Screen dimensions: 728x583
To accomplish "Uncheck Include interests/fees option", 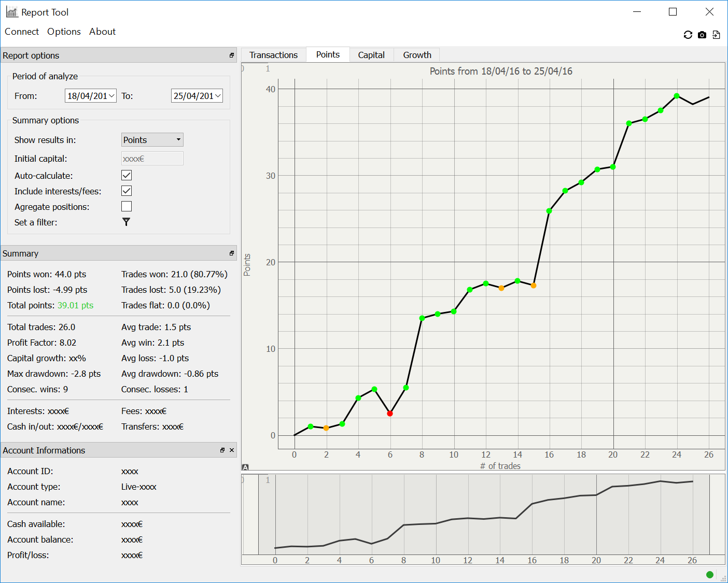I will 127,191.
